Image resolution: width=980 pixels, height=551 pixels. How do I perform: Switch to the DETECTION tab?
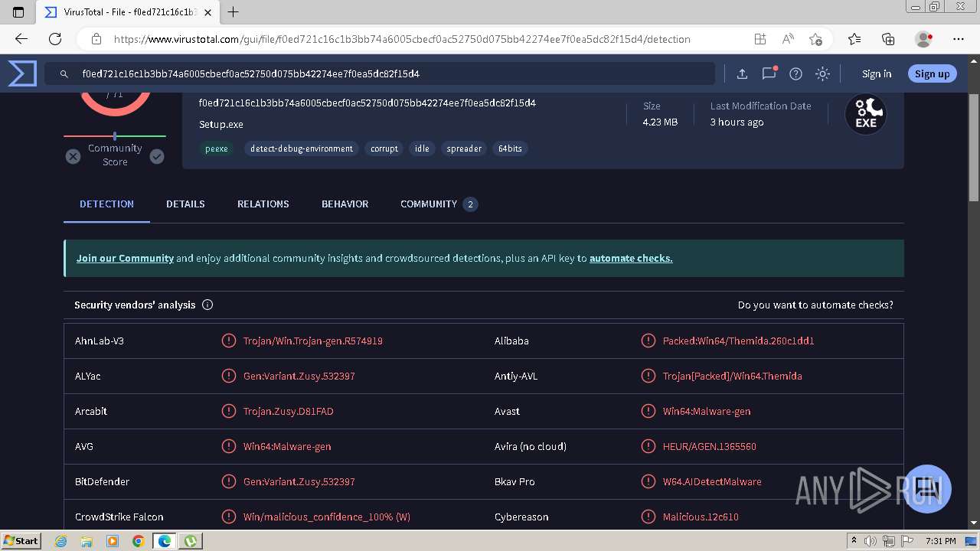click(x=106, y=204)
